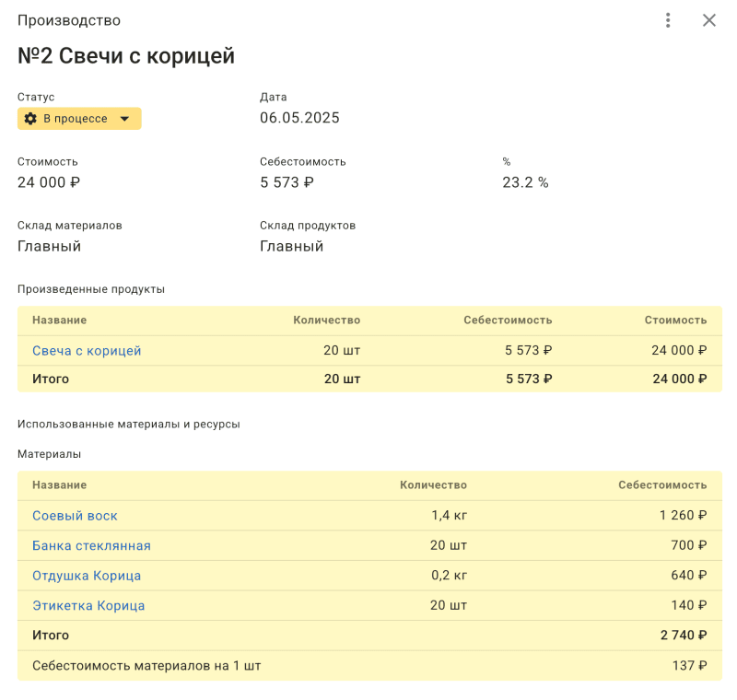
Task: Click the date 06.05.2025 field
Action: click(299, 117)
